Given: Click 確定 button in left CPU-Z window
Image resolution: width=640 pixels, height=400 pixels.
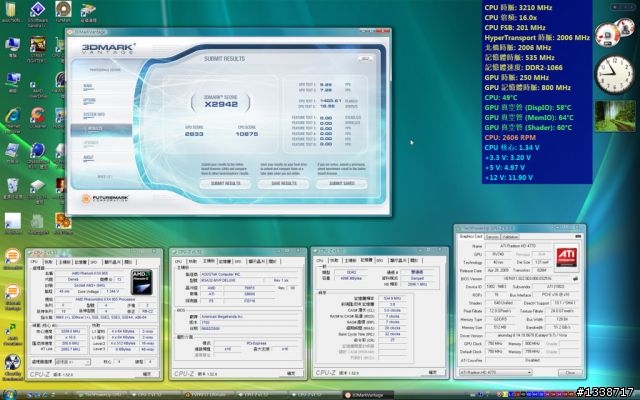Looking at the screenshot, I should pyautogui.click(x=147, y=373).
